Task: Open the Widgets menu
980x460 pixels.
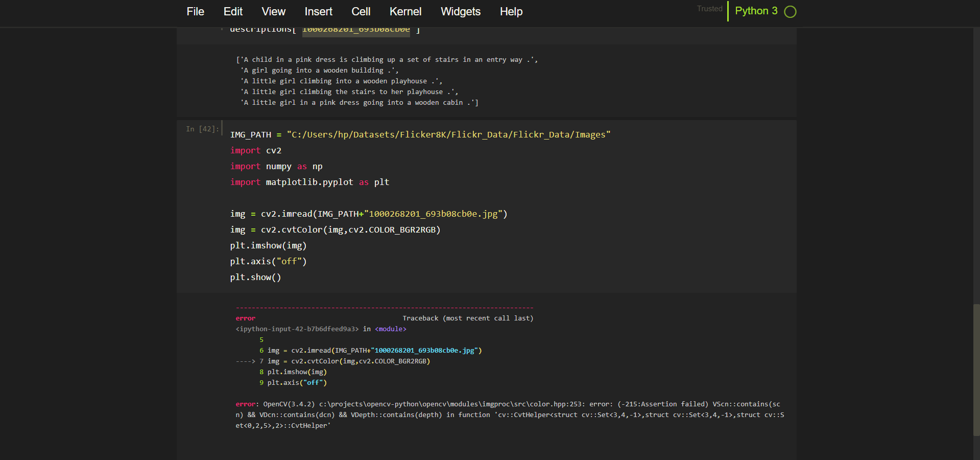Action: (460, 11)
